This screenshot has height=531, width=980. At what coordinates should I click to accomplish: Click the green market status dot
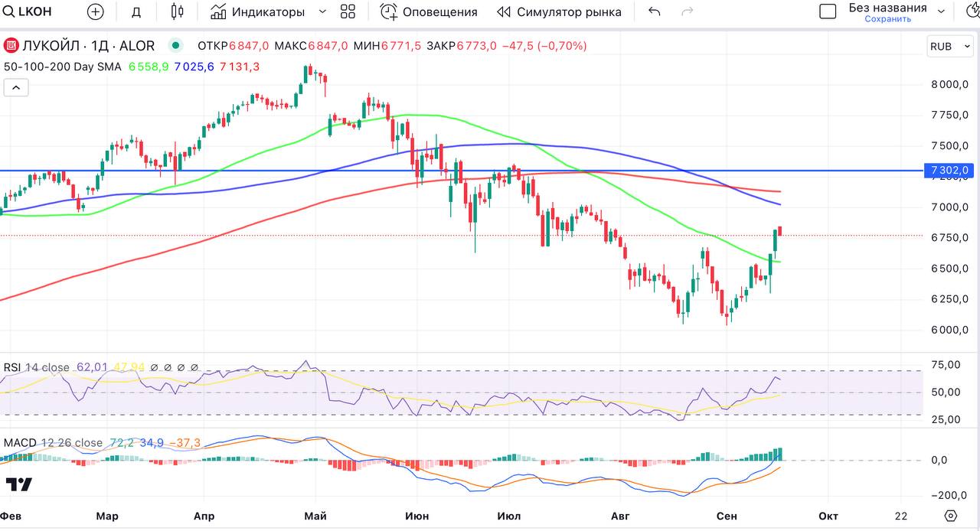click(x=177, y=46)
